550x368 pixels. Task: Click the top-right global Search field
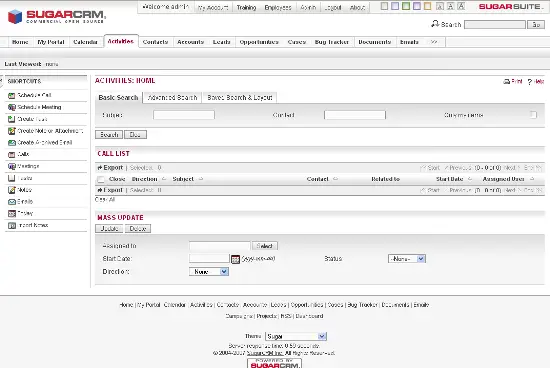tap(495, 25)
